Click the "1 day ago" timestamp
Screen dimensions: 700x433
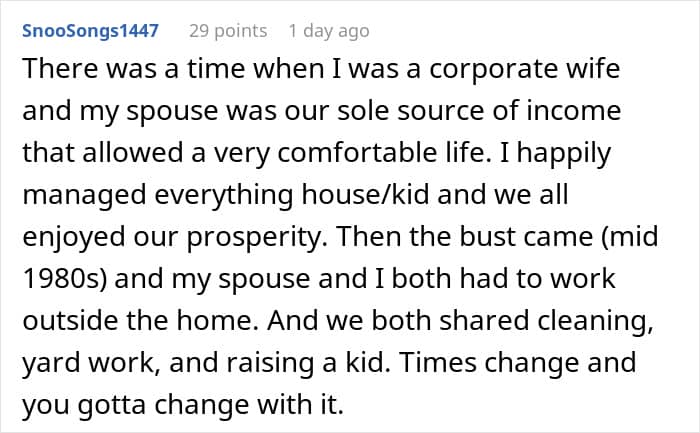tap(328, 31)
